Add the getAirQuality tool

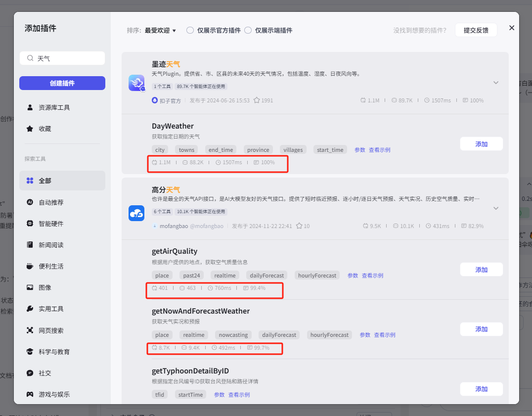481,270
